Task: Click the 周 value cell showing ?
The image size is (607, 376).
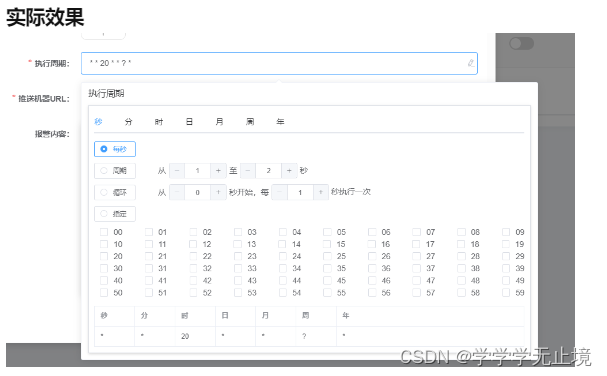Action: 316,336
